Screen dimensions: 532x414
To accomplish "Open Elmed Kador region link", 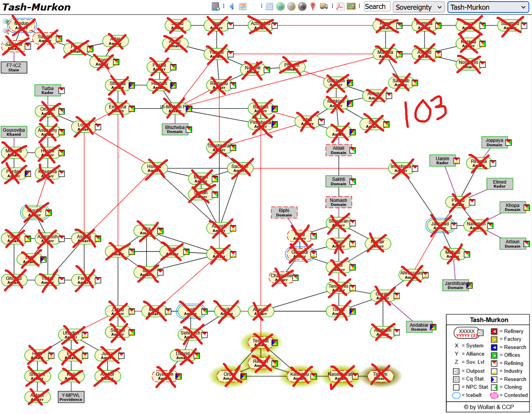I will point(500,184).
